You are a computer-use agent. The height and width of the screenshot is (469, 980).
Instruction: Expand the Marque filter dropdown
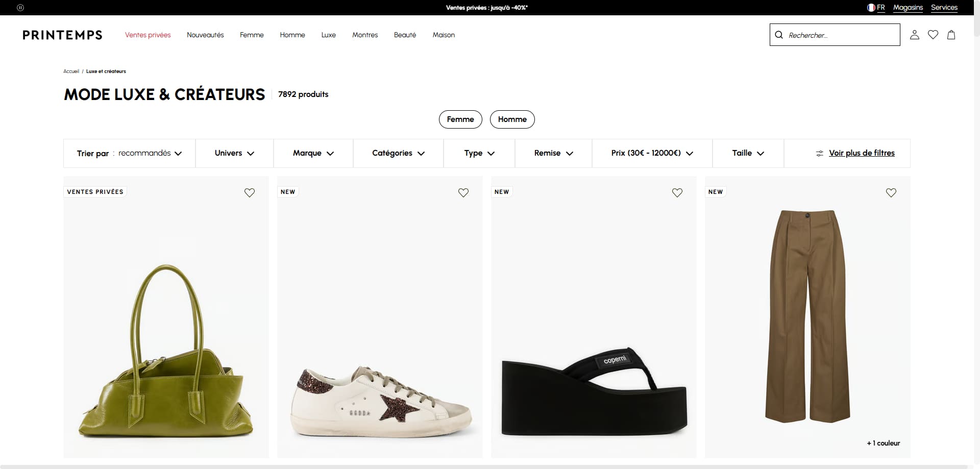tap(313, 153)
